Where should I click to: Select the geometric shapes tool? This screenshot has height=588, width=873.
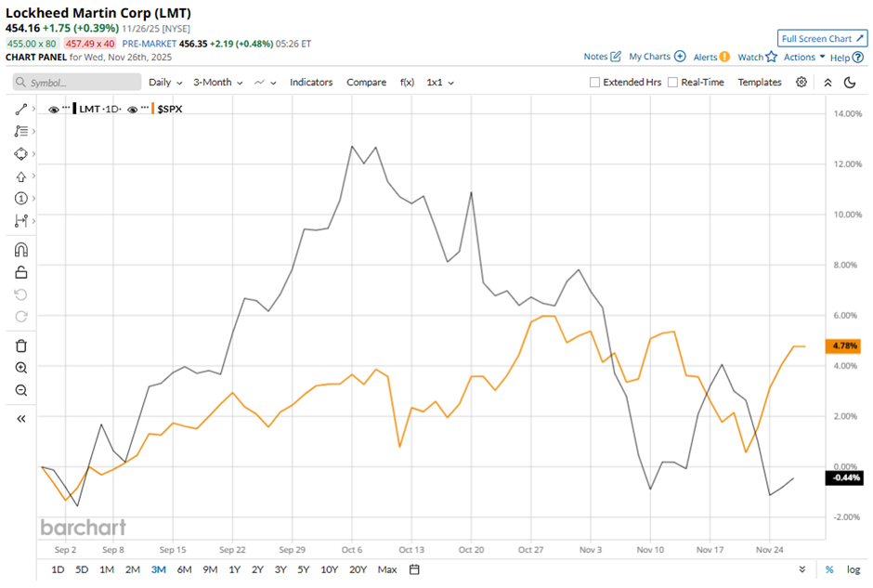pyautogui.click(x=21, y=153)
